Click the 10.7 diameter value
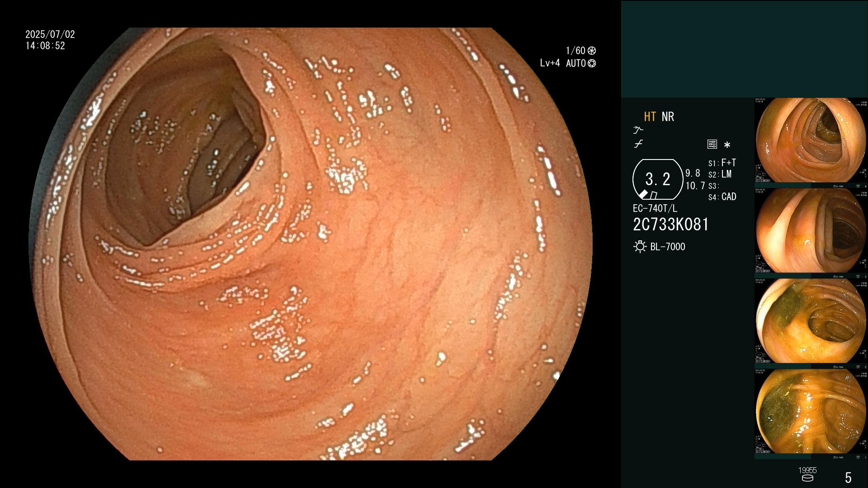The width and height of the screenshot is (868, 488). pyautogui.click(x=695, y=186)
